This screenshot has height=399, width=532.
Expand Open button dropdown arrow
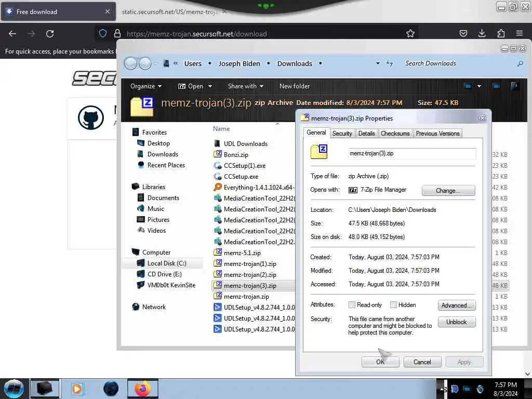click(x=210, y=86)
